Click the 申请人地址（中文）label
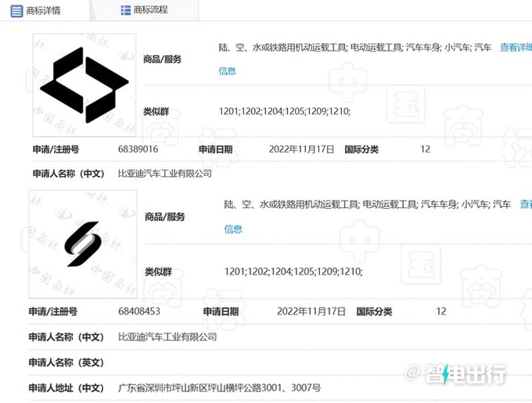This screenshot has height=403, width=532. pyautogui.click(x=66, y=387)
